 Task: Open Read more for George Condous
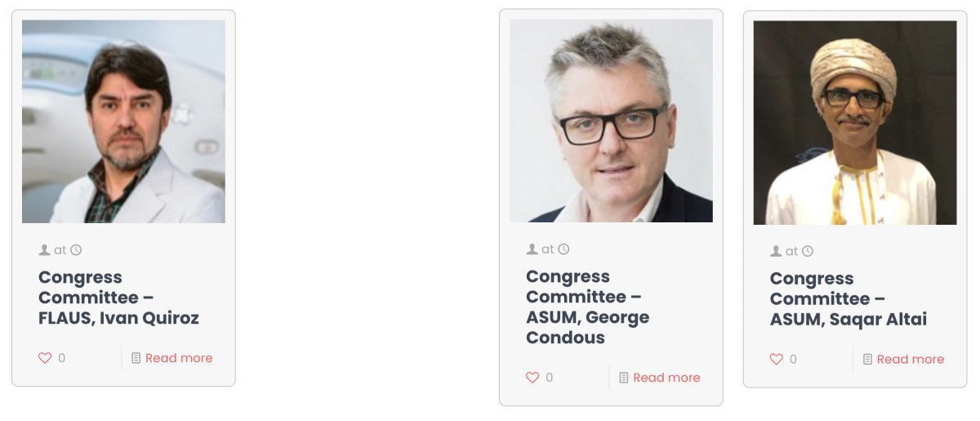(666, 378)
